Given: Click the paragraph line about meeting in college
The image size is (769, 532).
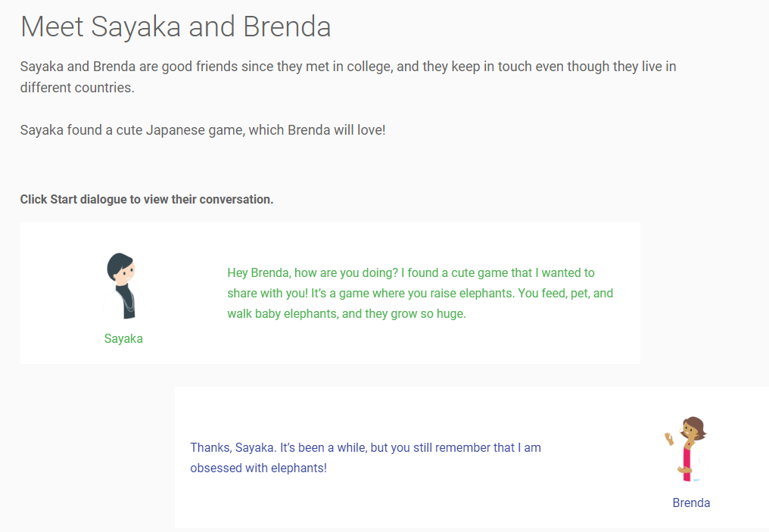Looking at the screenshot, I should (348, 67).
